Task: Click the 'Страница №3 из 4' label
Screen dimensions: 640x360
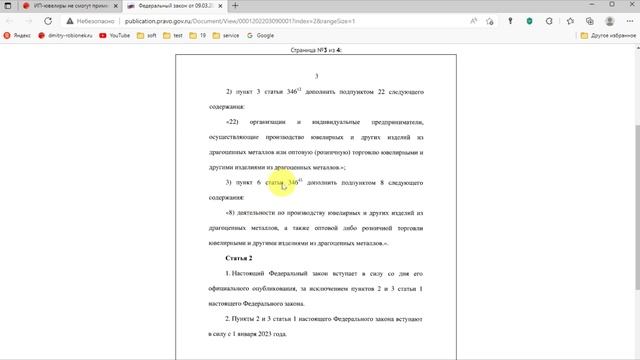Action: pos(316,50)
